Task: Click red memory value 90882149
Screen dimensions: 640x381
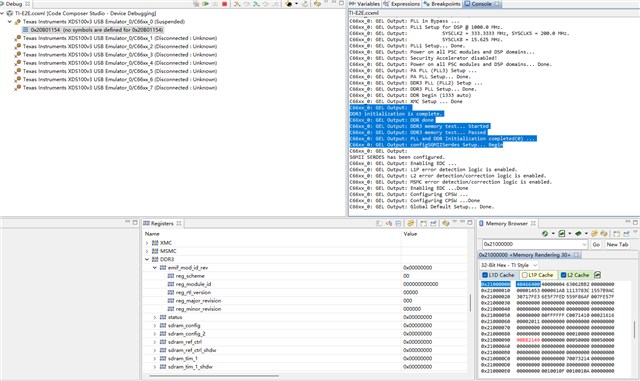Action: pos(528,340)
